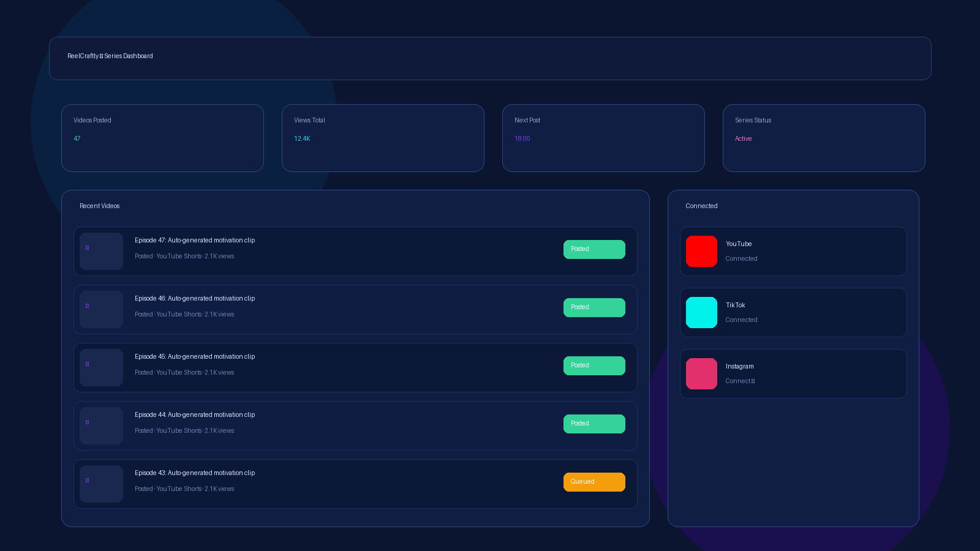Image resolution: width=980 pixels, height=551 pixels.
Task: Click the pink Instagram platform icon
Action: tap(701, 373)
